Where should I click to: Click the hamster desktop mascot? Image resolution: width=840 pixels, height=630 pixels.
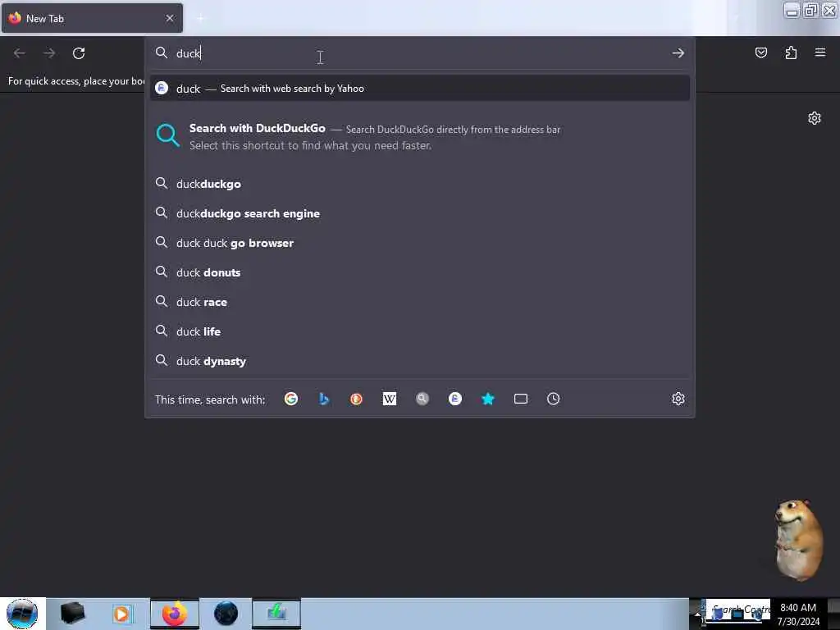797,540
